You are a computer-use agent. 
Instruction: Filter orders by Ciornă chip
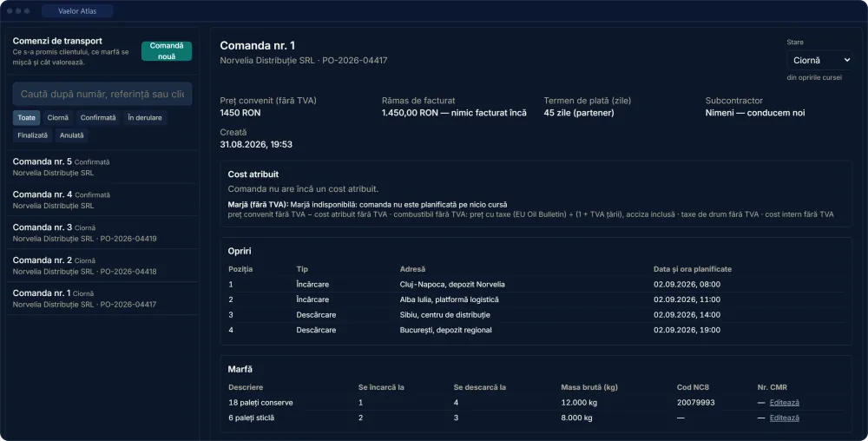(58, 118)
